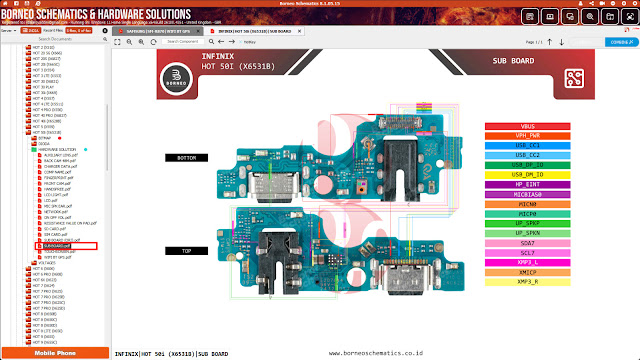Open the Server dropdown
The width and height of the screenshot is (640, 360).
pyautogui.click(x=9, y=31)
